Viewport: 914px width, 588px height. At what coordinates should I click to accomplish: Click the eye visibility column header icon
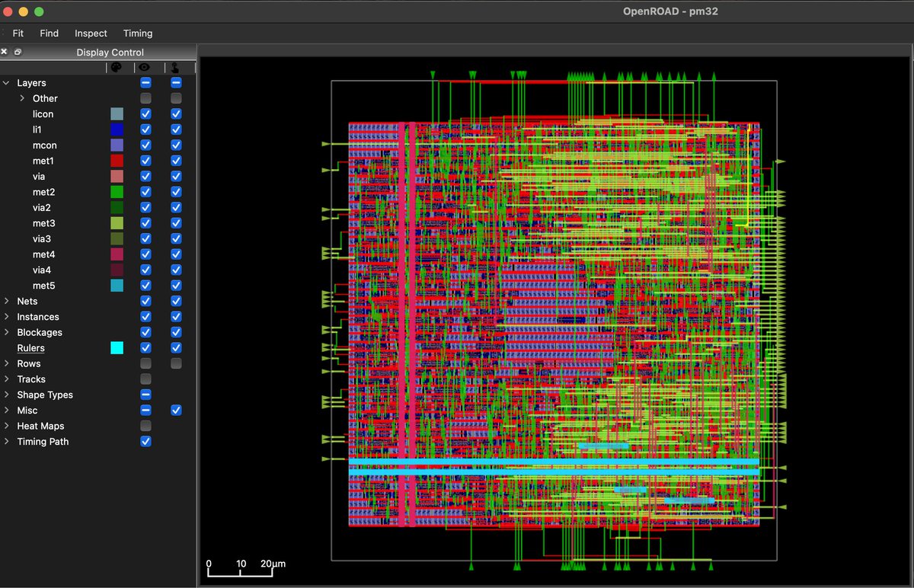coord(145,67)
